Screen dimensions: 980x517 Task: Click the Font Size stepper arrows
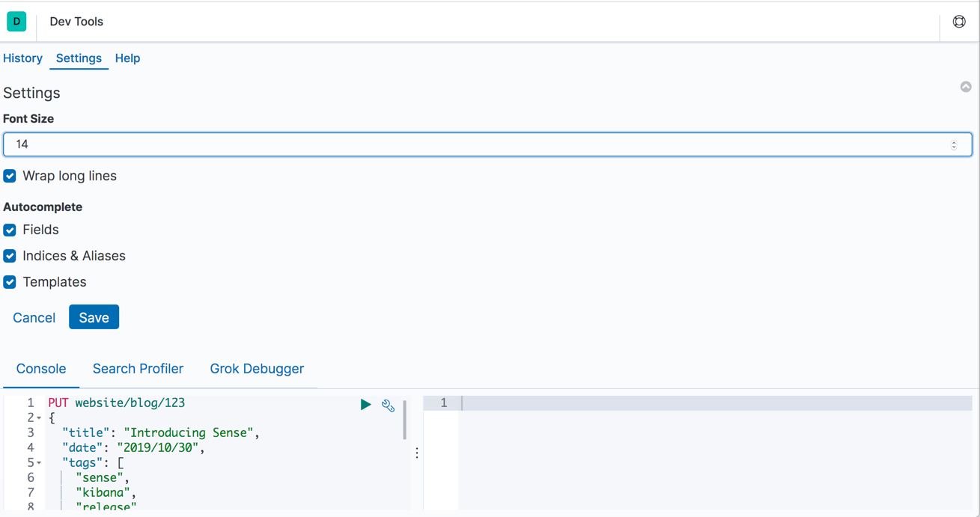pos(954,144)
